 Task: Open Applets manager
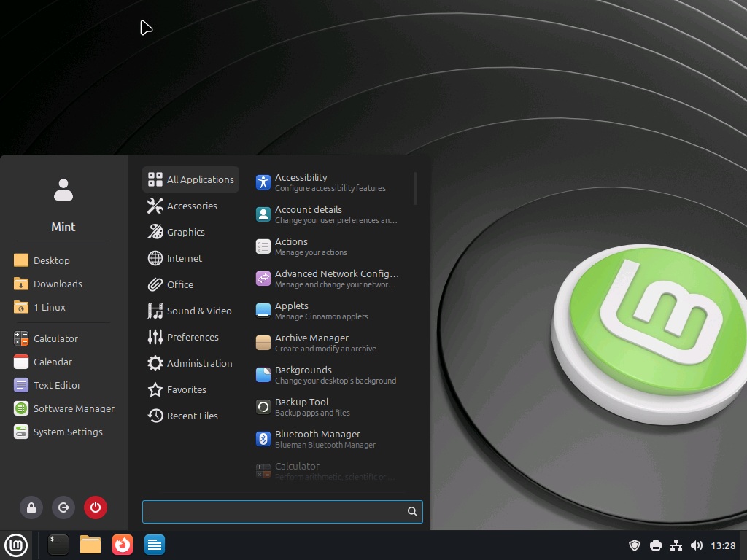[x=330, y=311]
